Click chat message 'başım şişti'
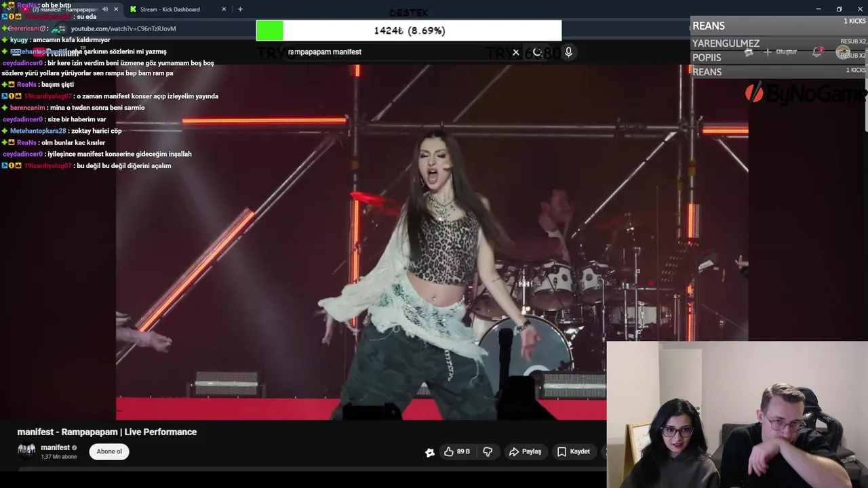Viewport: 868px width, 488px height. point(57,85)
